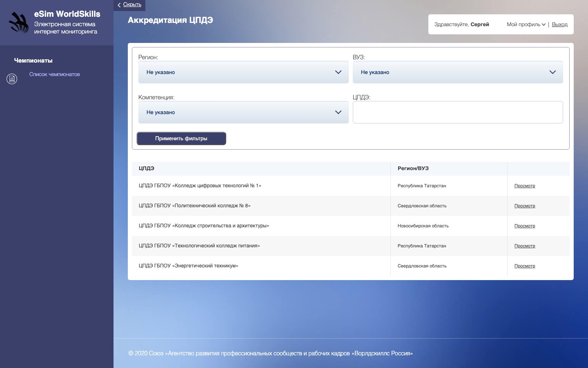
Task: Click the Выход logout link
Action: 559,25
